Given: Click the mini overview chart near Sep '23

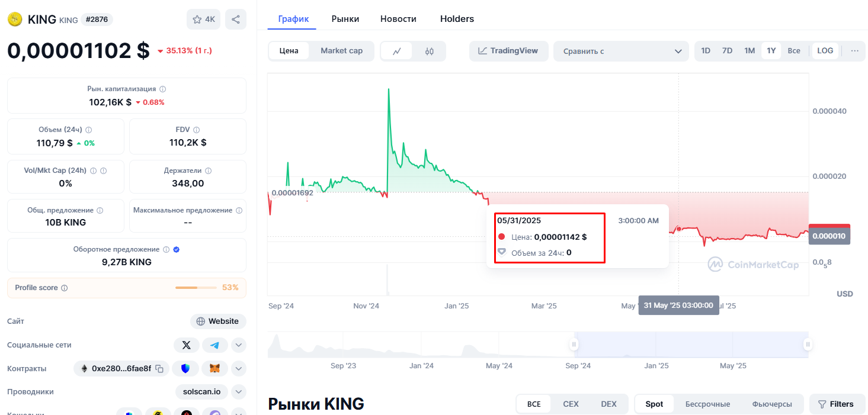Looking at the screenshot, I should [x=344, y=345].
